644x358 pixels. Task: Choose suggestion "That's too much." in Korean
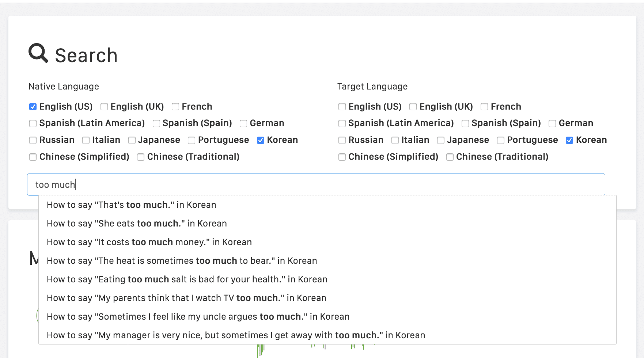coord(327,205)
